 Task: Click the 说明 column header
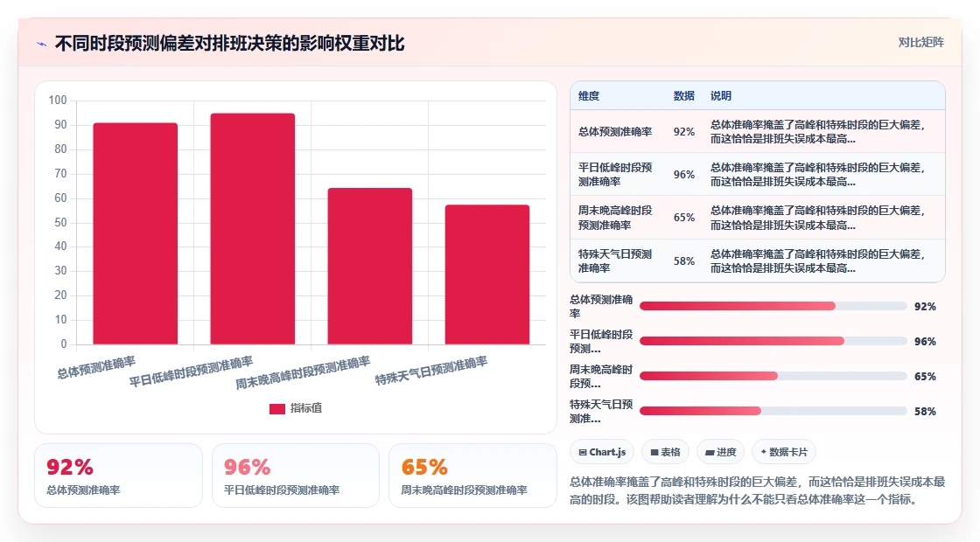(721, 96)
